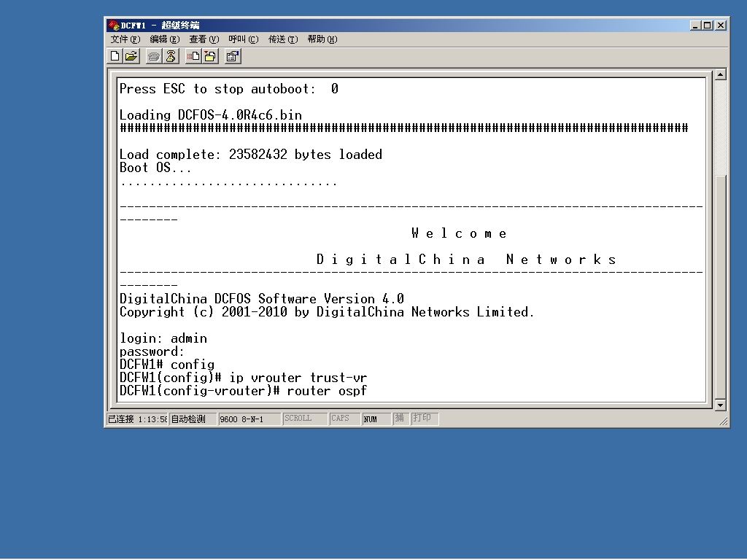This screenshot has height=560, width=747.
Task: Open the 文件(F) menu
Action: click(x=125, y=39)
